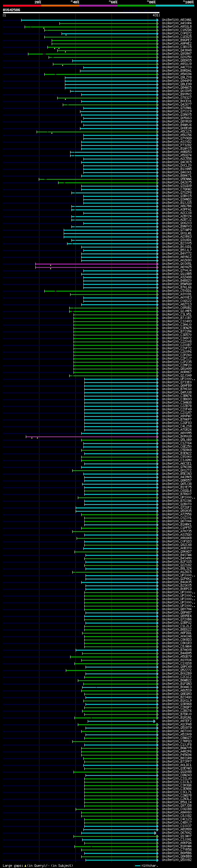Open hit UniRef100_Q2JSA9
The image size is (197, 868).
177,375
